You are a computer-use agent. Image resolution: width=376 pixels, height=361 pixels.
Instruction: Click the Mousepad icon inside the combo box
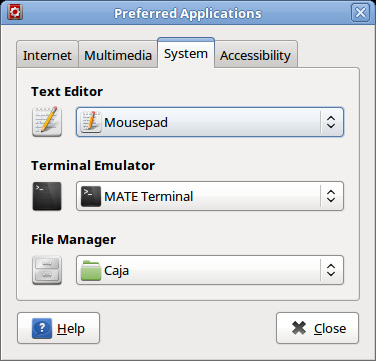point(91,122)
